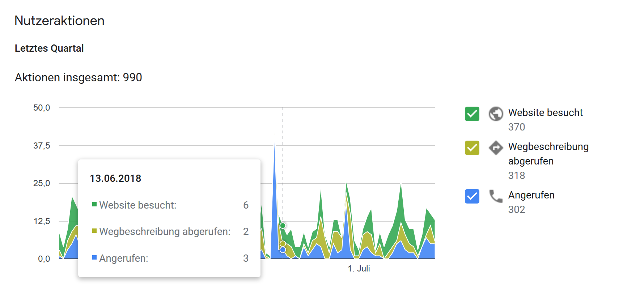Click the Wegbeschreibung abgerufen legend label

[548, 154]
